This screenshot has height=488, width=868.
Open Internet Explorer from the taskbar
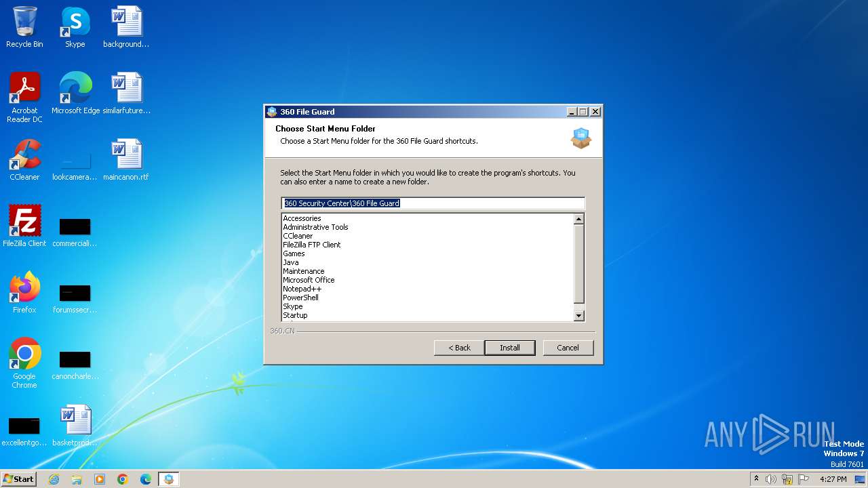click(54, 479)
